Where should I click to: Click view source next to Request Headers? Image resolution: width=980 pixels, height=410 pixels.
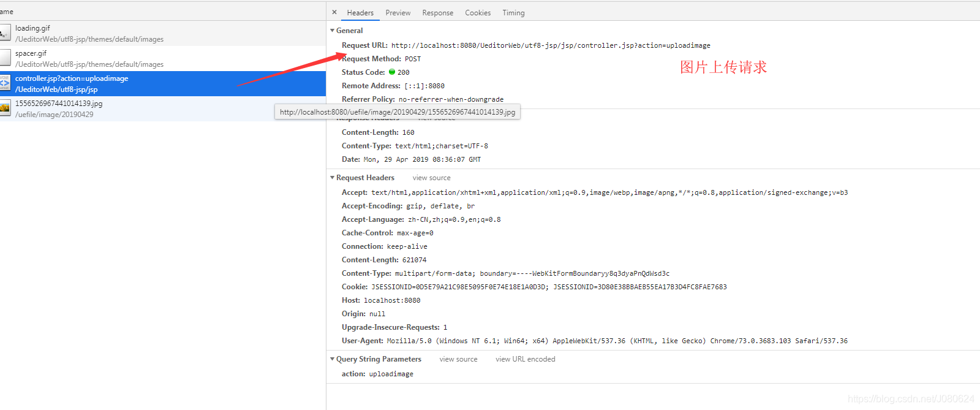tap(431, 178)
